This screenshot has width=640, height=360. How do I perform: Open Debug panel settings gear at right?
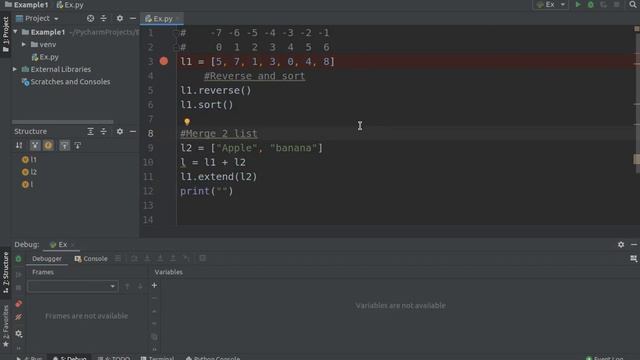pyautogui.click(x=621, y=244)
